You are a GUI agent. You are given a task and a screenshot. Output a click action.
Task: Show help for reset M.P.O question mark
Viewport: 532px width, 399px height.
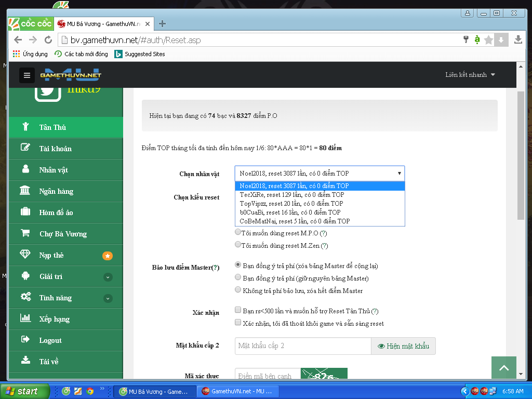[x=323, y=233]
